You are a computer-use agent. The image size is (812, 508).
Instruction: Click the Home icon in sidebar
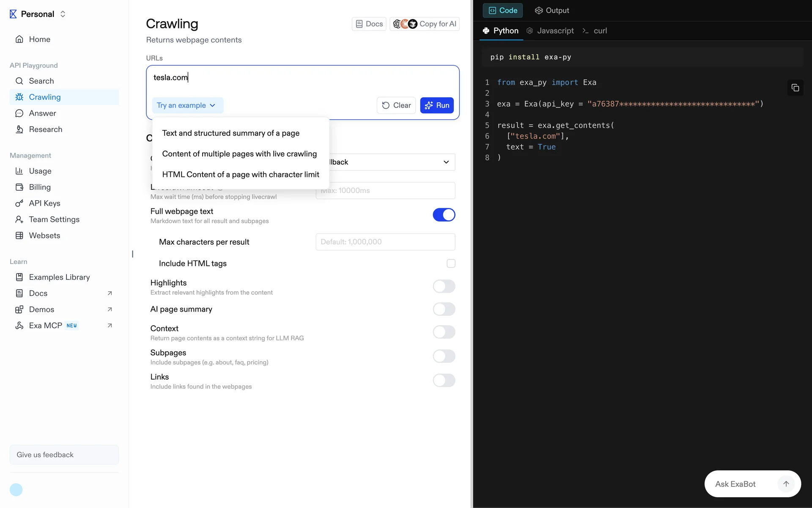(x=19, y=39)
